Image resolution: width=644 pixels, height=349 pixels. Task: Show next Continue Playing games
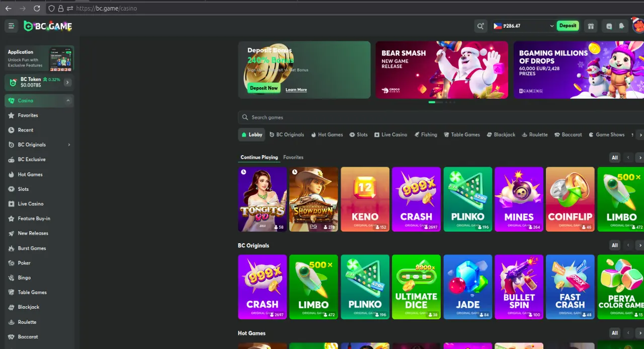640,158
